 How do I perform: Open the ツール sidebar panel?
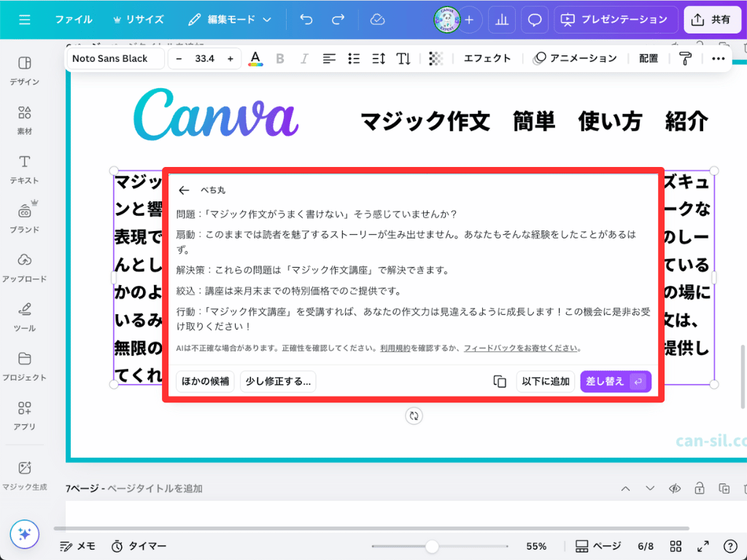point(24,317)
